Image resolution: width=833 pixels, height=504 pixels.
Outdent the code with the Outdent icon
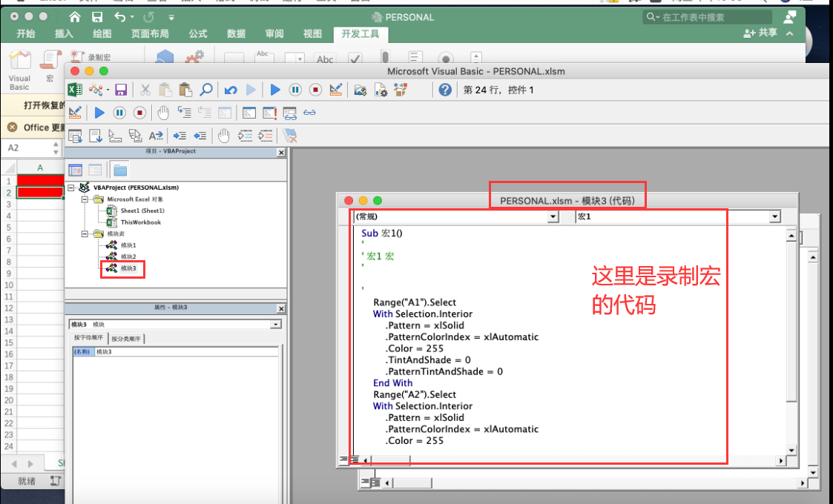tap(200, 136)
